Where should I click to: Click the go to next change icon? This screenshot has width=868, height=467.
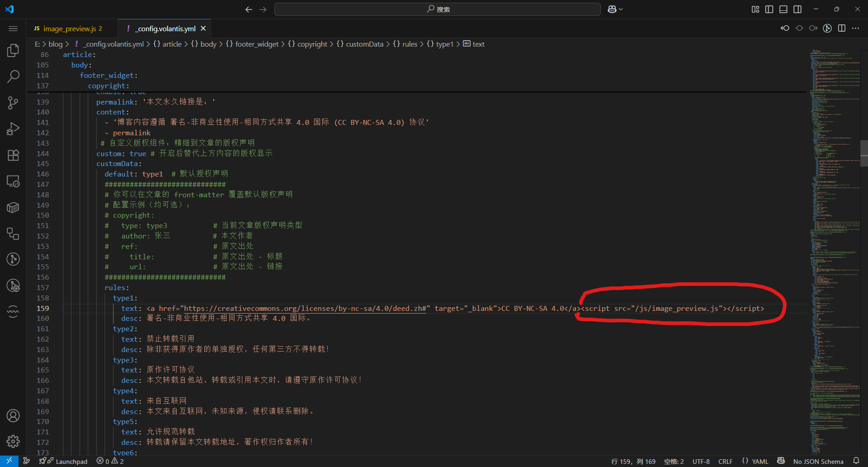813,28
